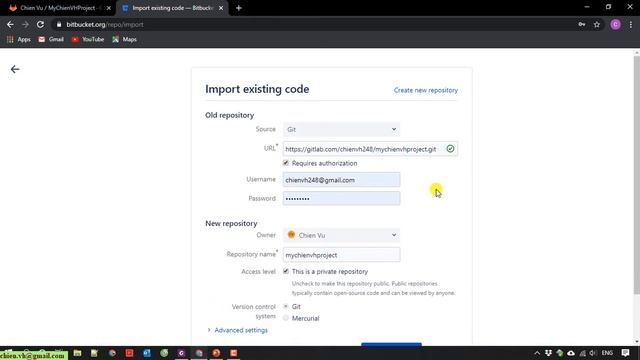The height and width of the screenshot is (360, 640).
Task: Toggle the This is a private repository checkbox
Action: coord(286,271)
